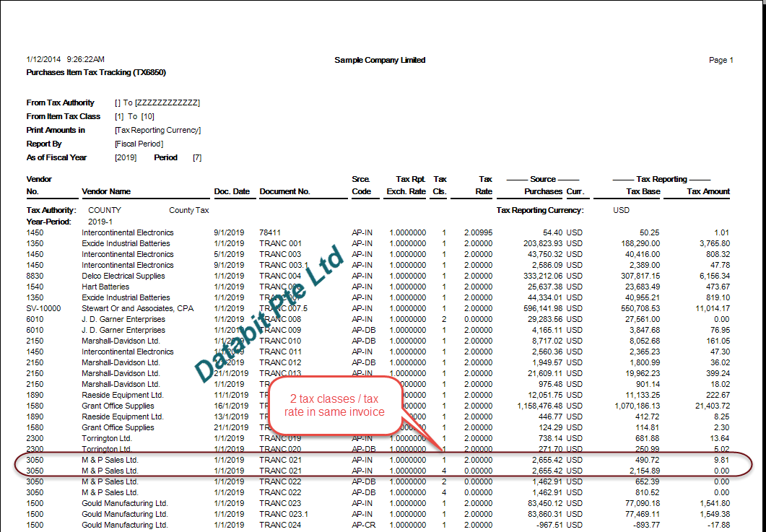Image resolution: width=766 pixels, height=532 pixels.
Task: Click document number 'TRANC 012'
Action: [x=280, y=362]
